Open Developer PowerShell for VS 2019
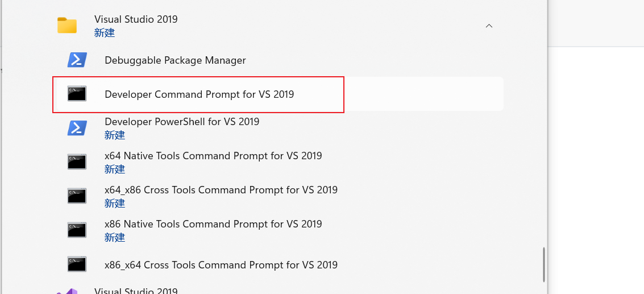The height and width of the screenshot is (294, 644). (x=182, y=122)
